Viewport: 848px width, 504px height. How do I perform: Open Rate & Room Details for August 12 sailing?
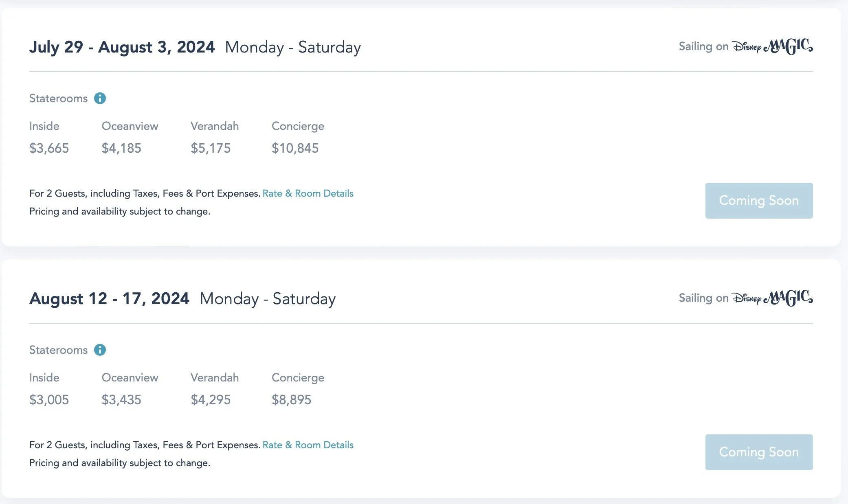[x=308, y=445]
